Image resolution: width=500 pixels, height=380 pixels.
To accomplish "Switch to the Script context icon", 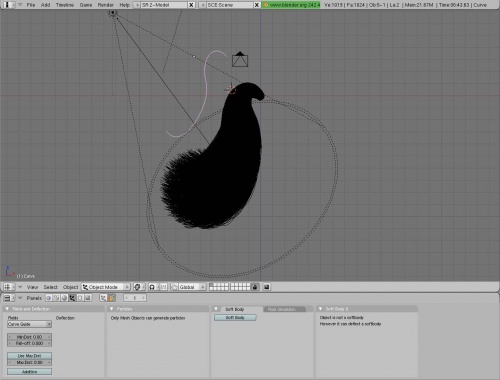I will coord(57,298).
